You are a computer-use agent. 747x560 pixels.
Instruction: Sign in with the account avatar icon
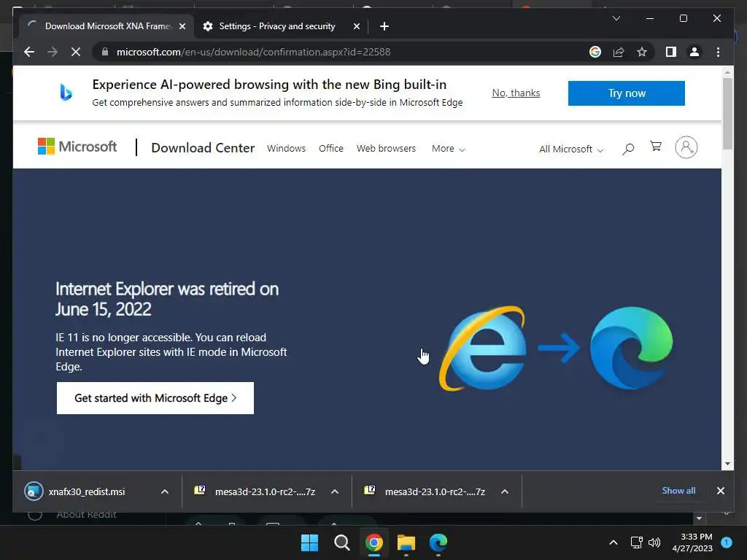pyautogui.click(x=686, y=147)
